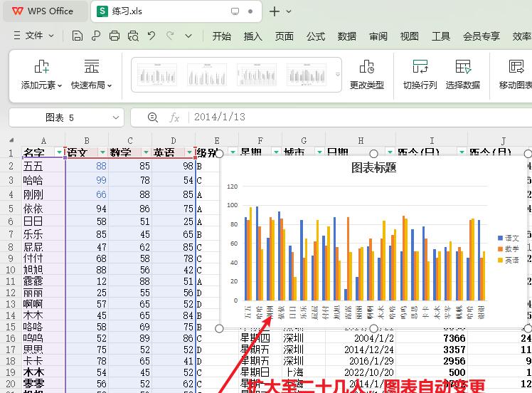Click the monitor display icon on document tab
The height and width of the screenshot is (393, 532).
(x=235, y=11)
